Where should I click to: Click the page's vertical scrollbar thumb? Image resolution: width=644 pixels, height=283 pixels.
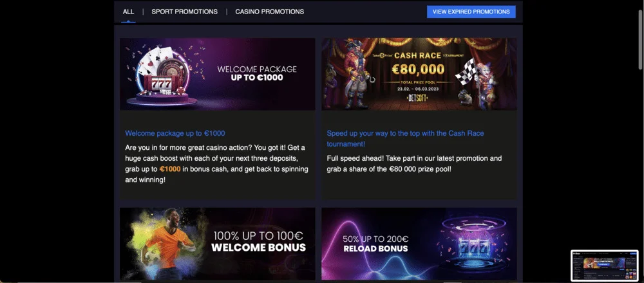tap(640, 39)
